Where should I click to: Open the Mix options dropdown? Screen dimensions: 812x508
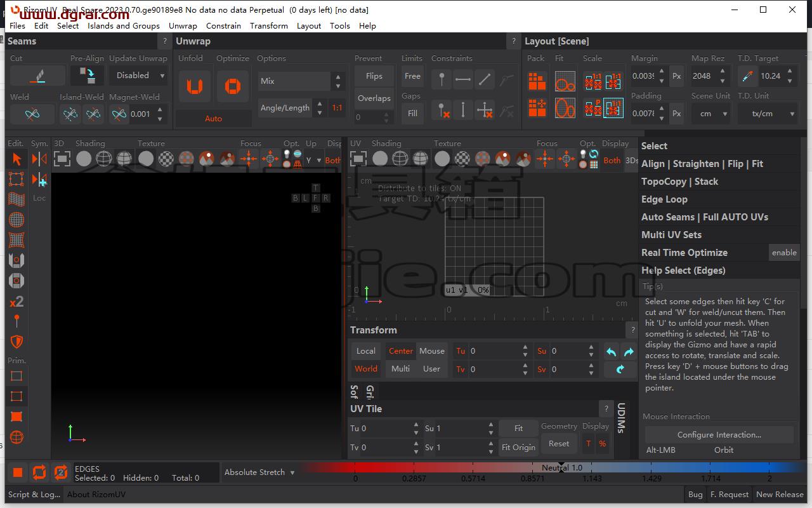[302, 81]
